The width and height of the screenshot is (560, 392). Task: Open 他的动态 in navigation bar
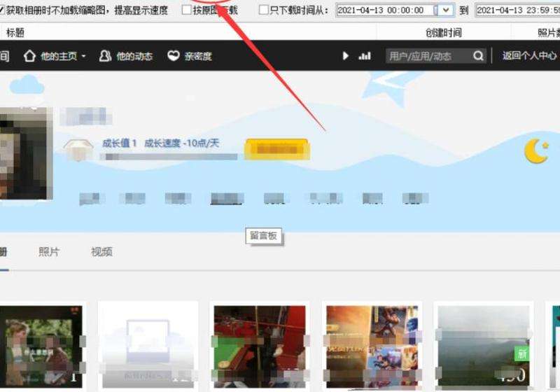coord(134,57)
